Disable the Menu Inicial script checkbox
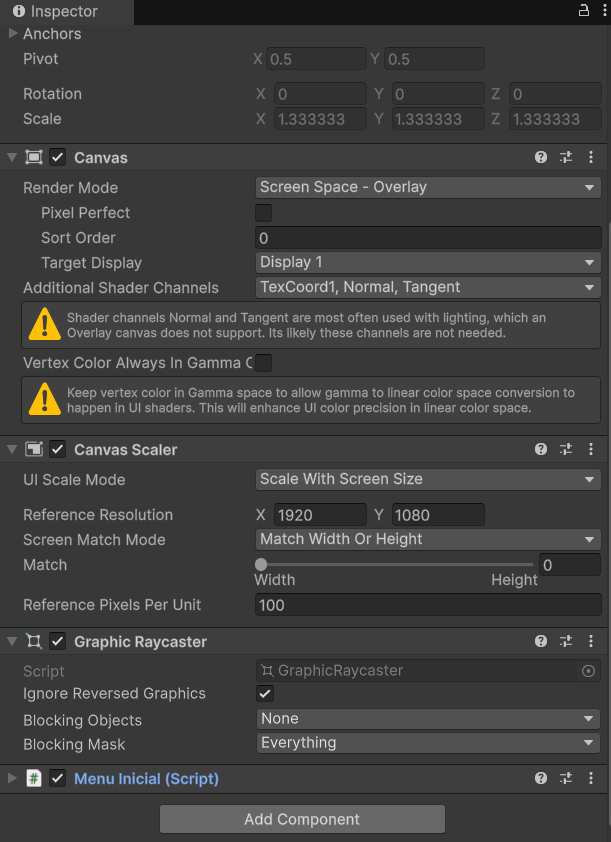The image size is (611, 842). coord(57,778)
